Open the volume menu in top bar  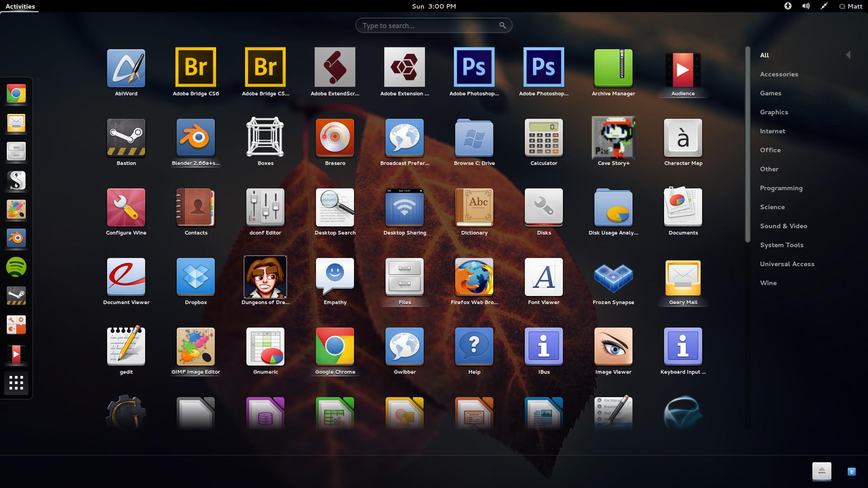coord(806,6)
